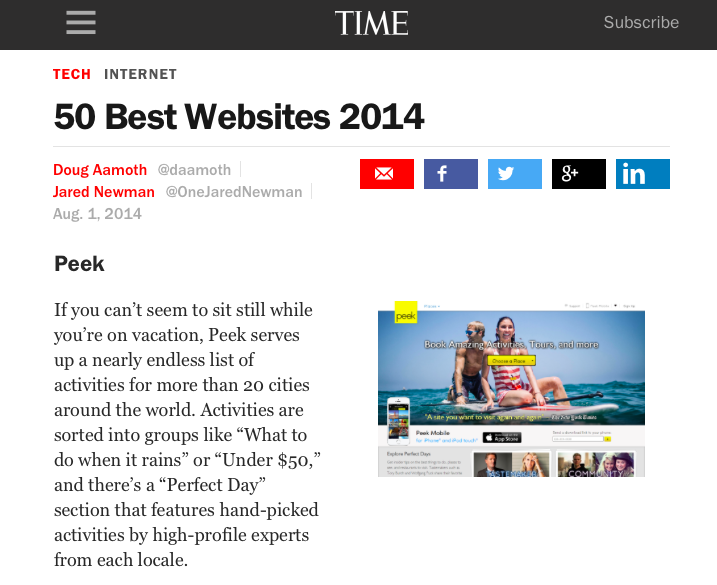Viewport: 717px width, 585px height.
Task: Share article on LinkedIn
Action: click(643, 174)
